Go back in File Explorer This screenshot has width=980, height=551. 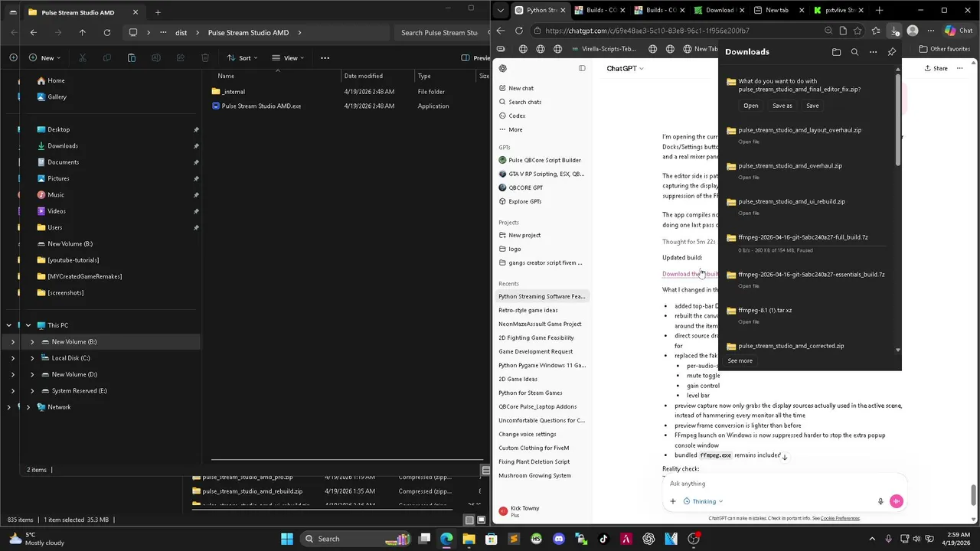(33, 33)
